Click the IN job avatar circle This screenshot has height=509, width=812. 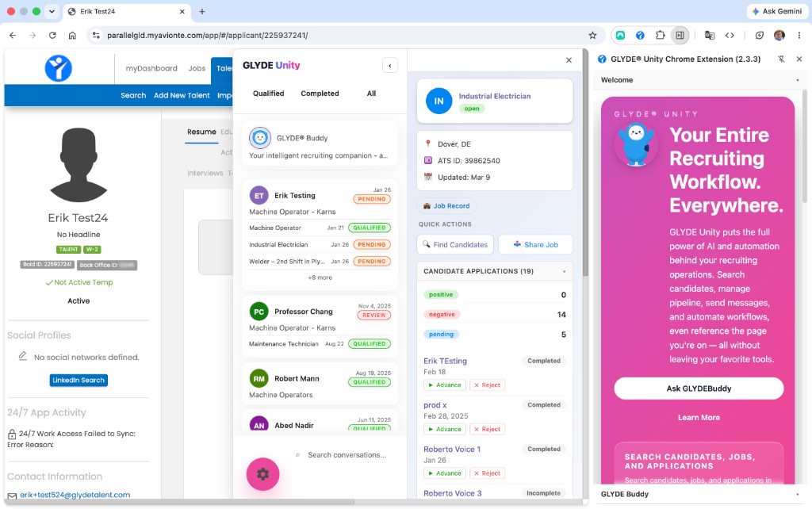point(439,101)
